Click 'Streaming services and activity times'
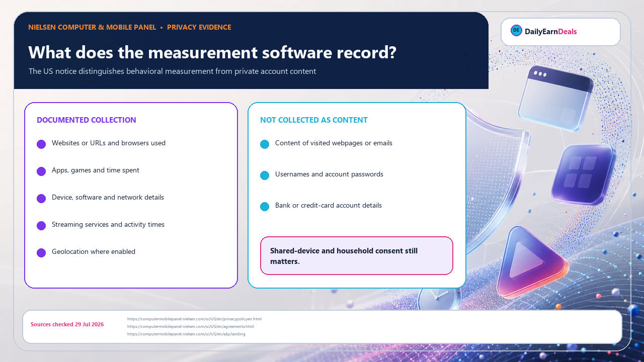This screenshot has width=644, height=362. 108,225
